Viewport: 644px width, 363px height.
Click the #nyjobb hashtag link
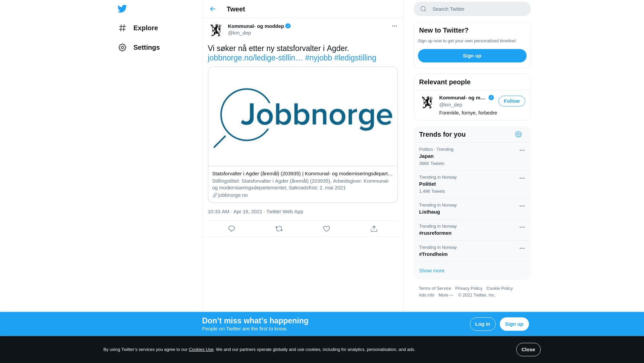[x=318, y=58]
